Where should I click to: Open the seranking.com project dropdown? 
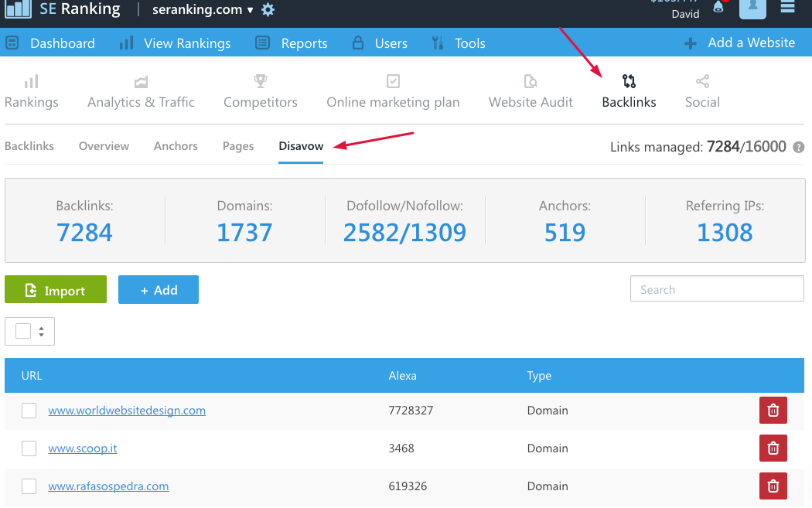[x=203, y=10]
